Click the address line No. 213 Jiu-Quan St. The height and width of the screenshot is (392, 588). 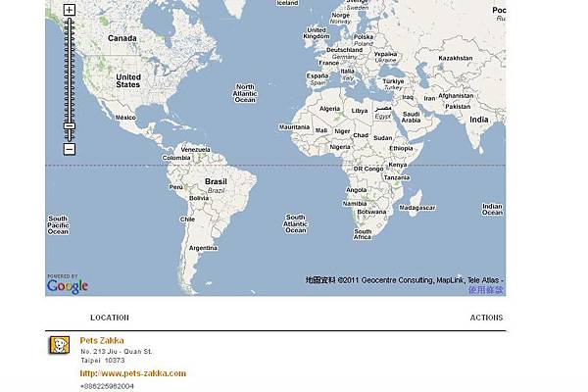[x=117, y=352]
